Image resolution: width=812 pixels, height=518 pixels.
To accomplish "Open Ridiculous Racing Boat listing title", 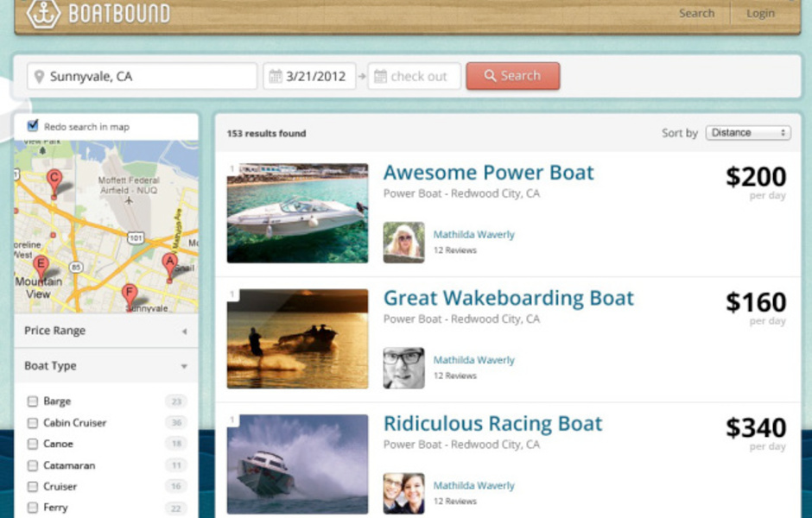I will pyautogui.click(x=492, y=423).
